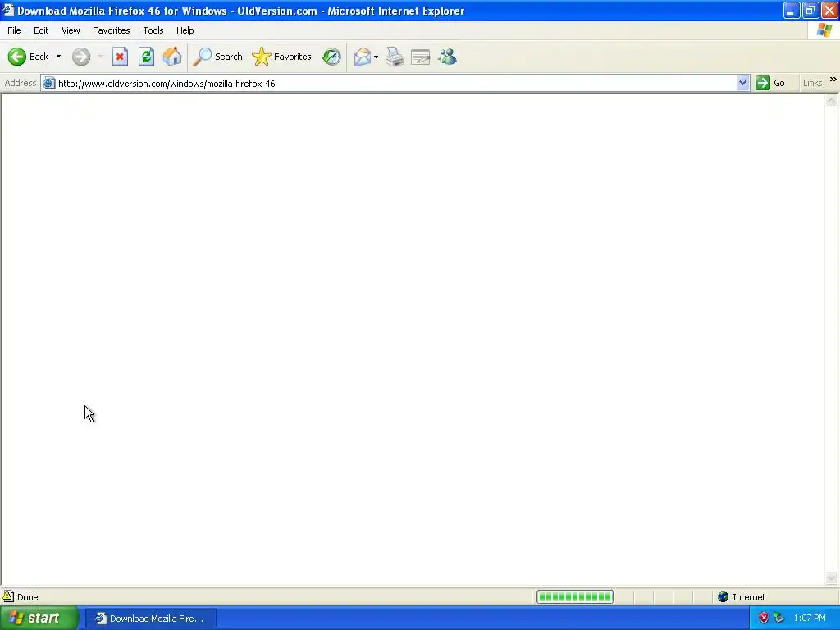Open the Tools menu
Image resolution: width=840 pixels, height=630 pixels.
pos(153,30)
